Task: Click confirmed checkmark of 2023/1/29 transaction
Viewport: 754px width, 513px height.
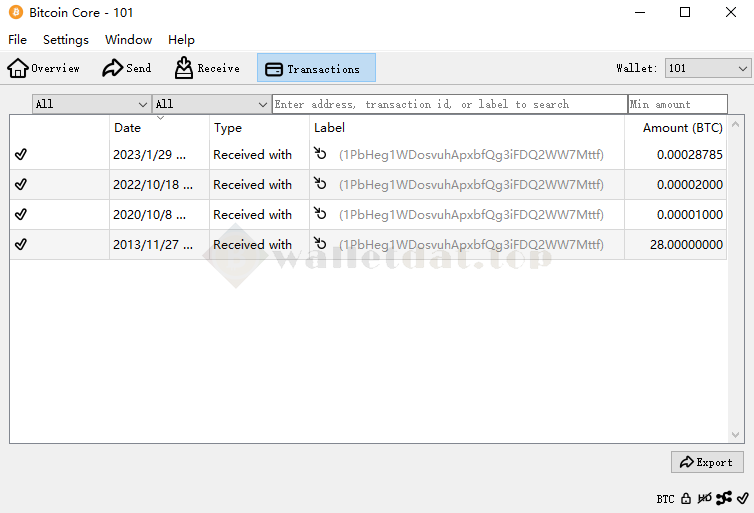Action: tap(21, 155)
